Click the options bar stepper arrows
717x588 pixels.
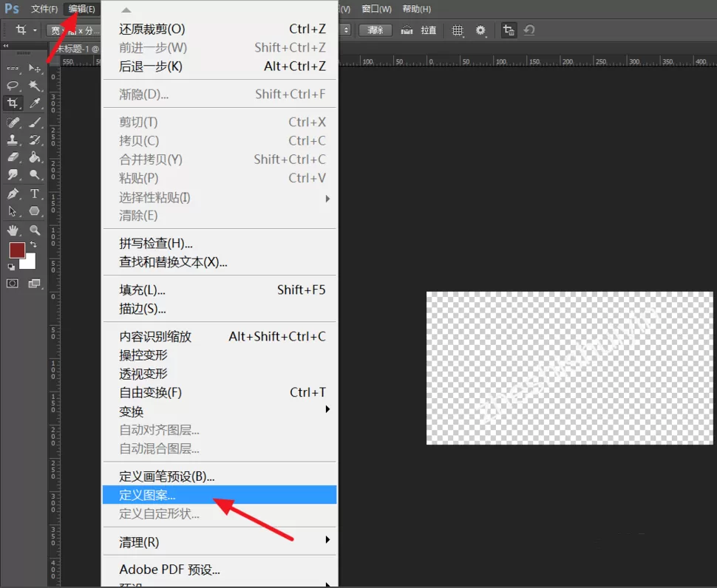pos(346,30)
